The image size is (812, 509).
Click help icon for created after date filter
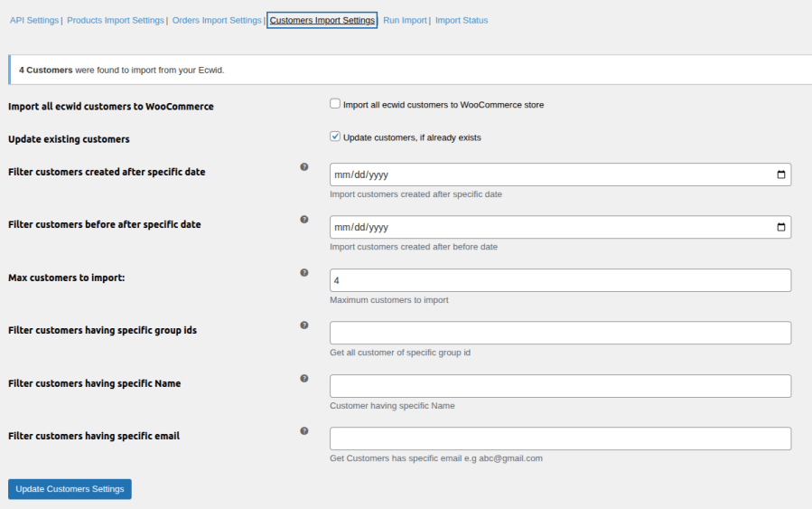pyautogui.click(x=304, y=167)
